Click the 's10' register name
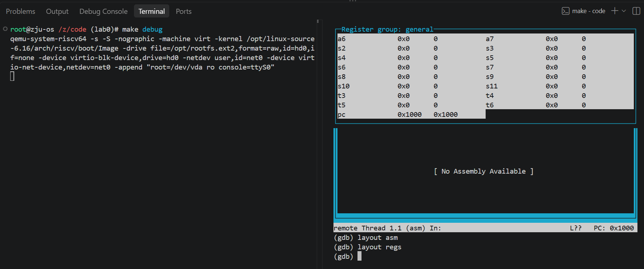Image resolution: width=644 pixels, height=269 pixels. pos(343,86)
